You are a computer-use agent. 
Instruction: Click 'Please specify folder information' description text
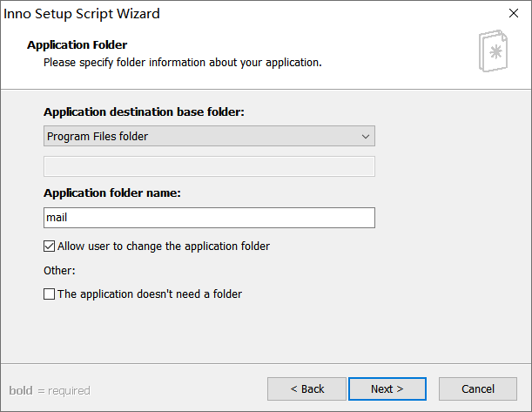click(x=183, y=63)
